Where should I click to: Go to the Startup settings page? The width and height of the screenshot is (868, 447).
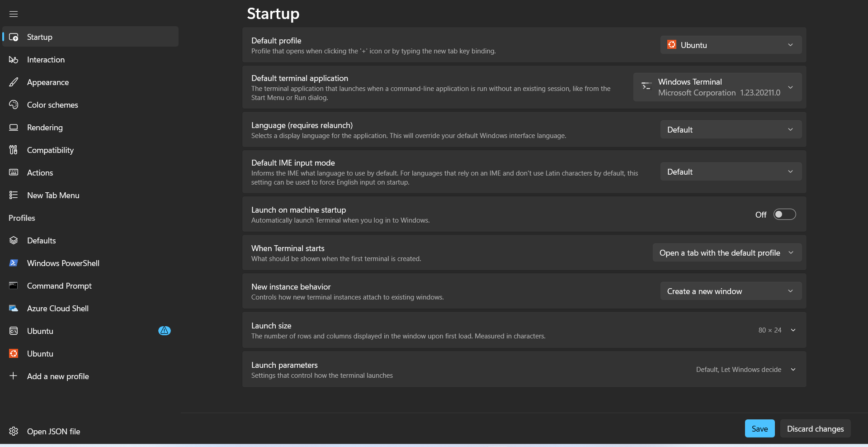coord(90,37)
